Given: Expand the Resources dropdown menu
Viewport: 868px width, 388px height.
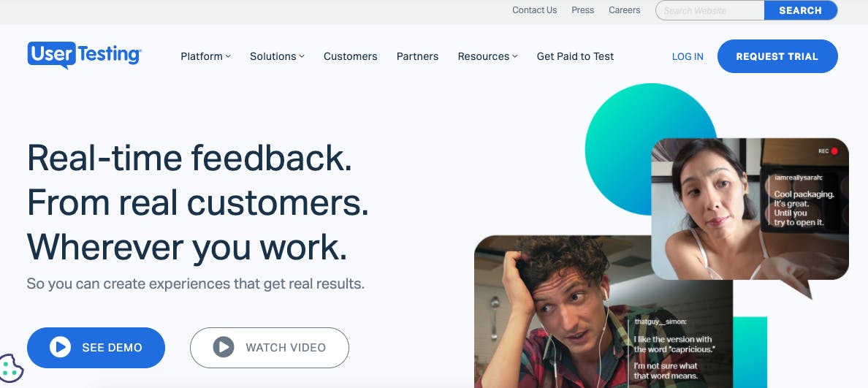Looking at the screenshot, I should point(487,56).
